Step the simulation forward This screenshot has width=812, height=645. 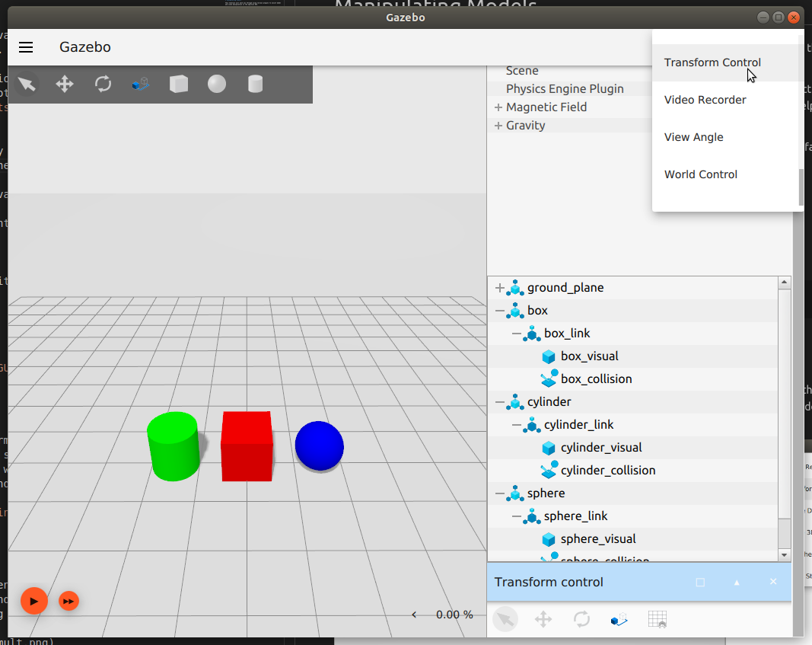pos(68,601)
